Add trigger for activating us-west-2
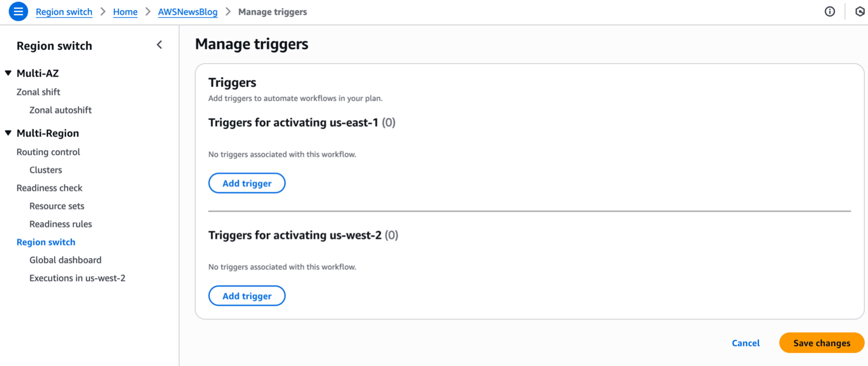This screenshot has height=366, width=868. point(247,296)
